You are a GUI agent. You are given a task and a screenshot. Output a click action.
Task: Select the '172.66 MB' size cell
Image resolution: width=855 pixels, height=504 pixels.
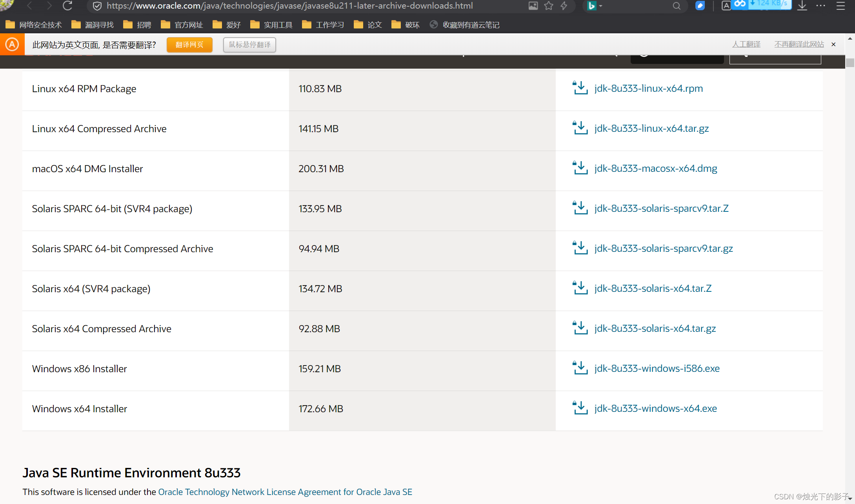tap(321, 409)
